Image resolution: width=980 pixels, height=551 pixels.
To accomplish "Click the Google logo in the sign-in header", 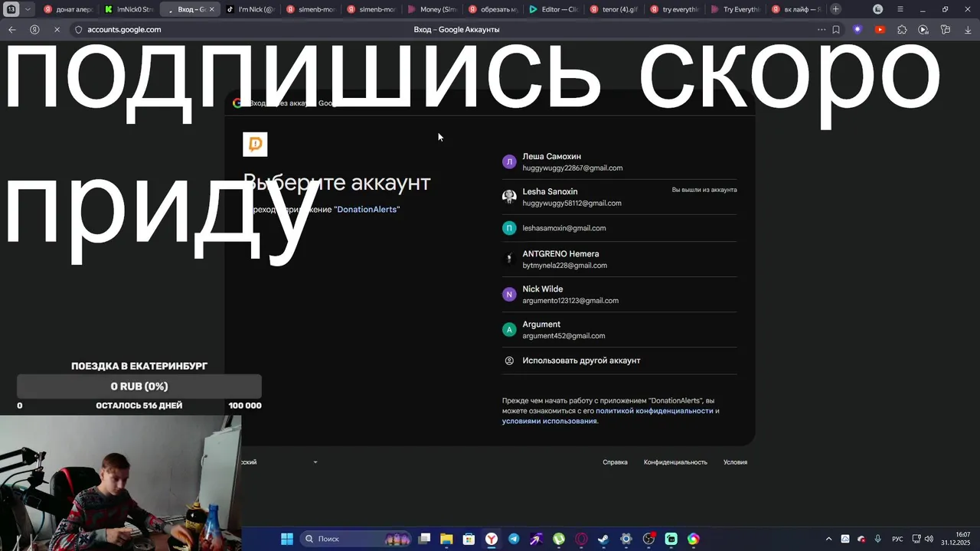I will (x=237, y=103).
